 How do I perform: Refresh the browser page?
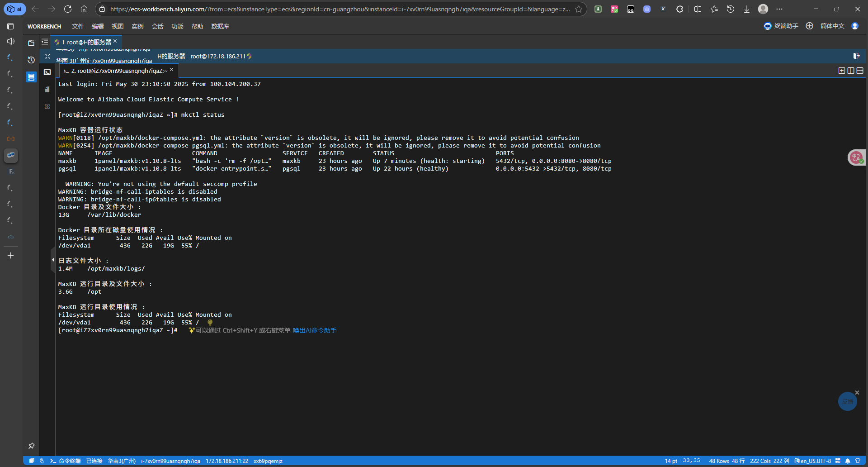tap(68, 9)
